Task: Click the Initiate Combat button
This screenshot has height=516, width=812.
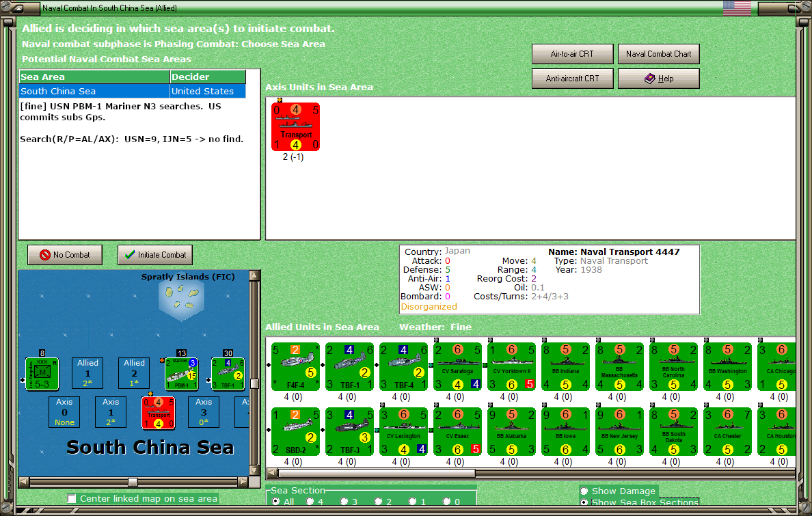Action: pos(155,255)
